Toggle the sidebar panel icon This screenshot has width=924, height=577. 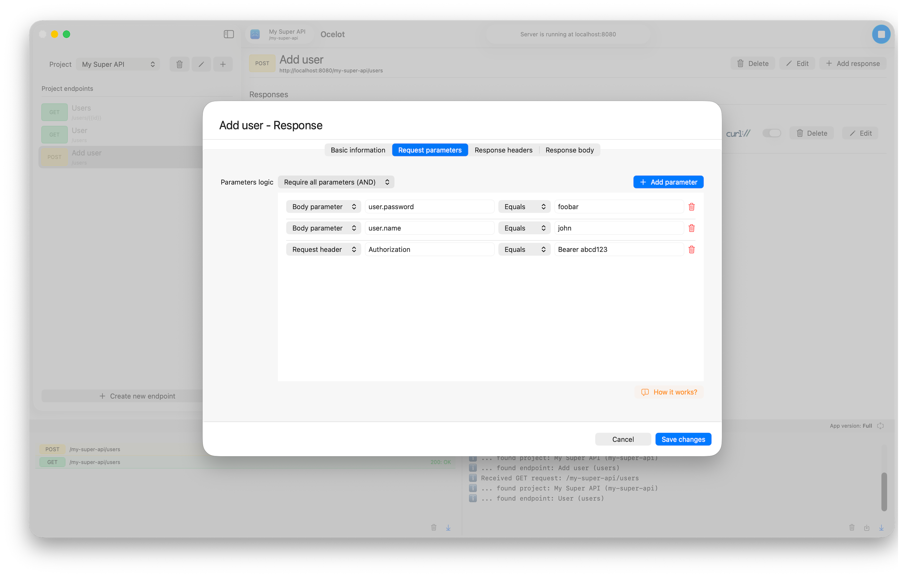tap(228, 34)
